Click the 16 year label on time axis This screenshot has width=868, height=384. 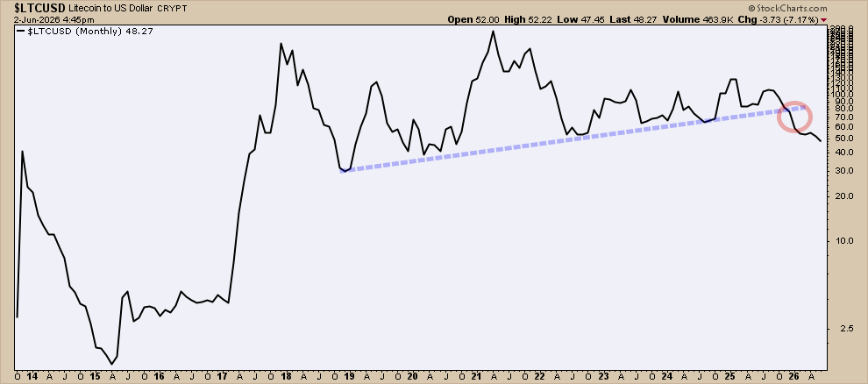point(160,376)
